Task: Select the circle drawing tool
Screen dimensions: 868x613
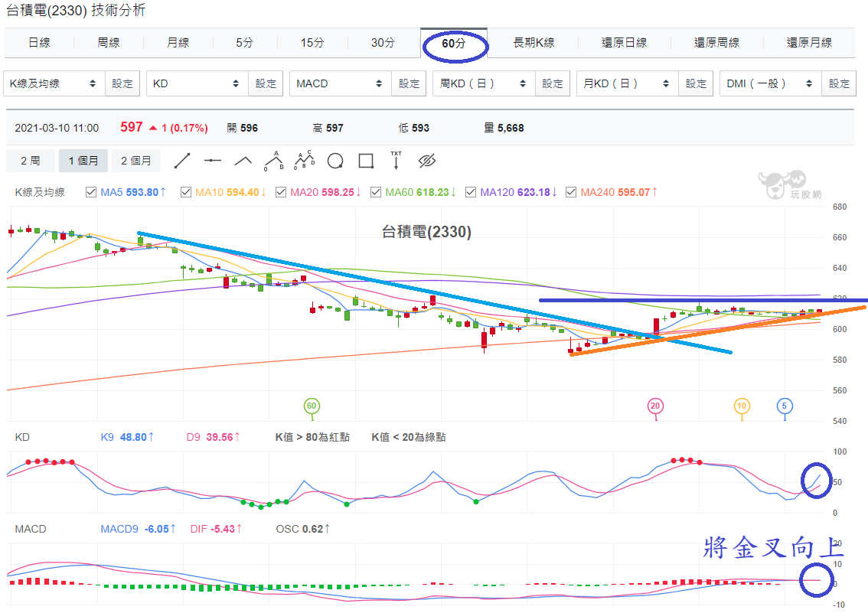Action: 335,161
